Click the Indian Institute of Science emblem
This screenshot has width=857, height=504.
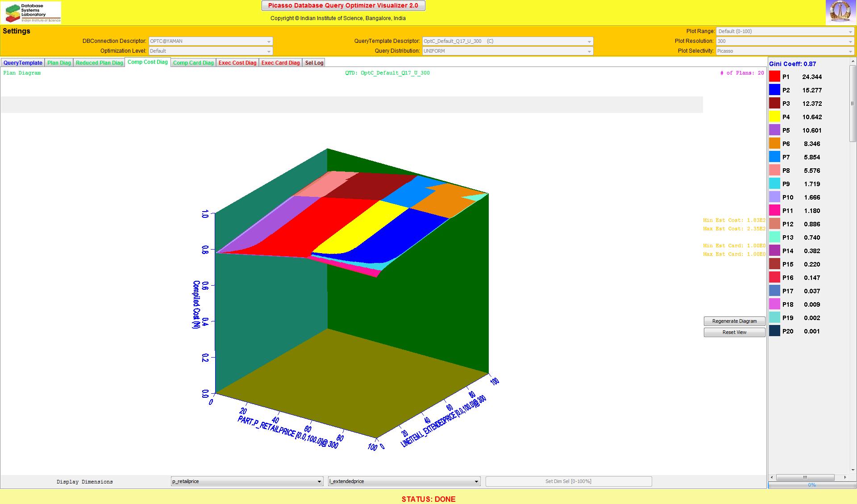click(840, 12)
